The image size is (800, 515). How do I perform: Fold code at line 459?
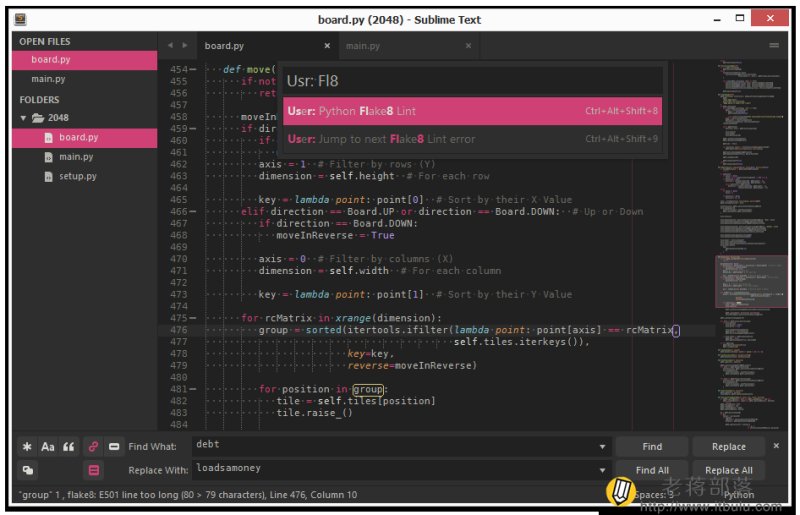(x=193, y=129)
